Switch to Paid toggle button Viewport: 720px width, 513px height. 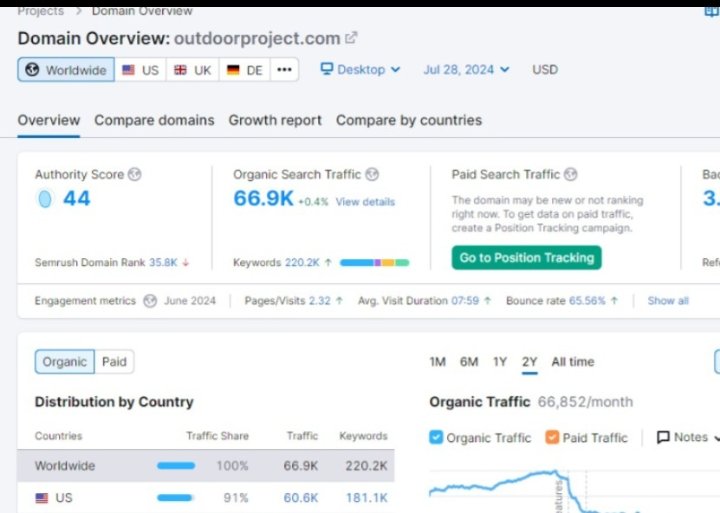pos(114,362)
